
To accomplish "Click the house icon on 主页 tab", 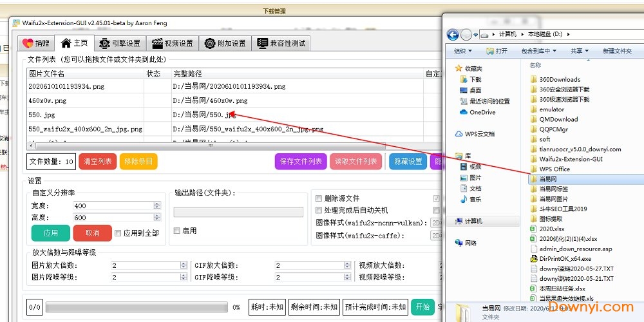I will point(66,43).
